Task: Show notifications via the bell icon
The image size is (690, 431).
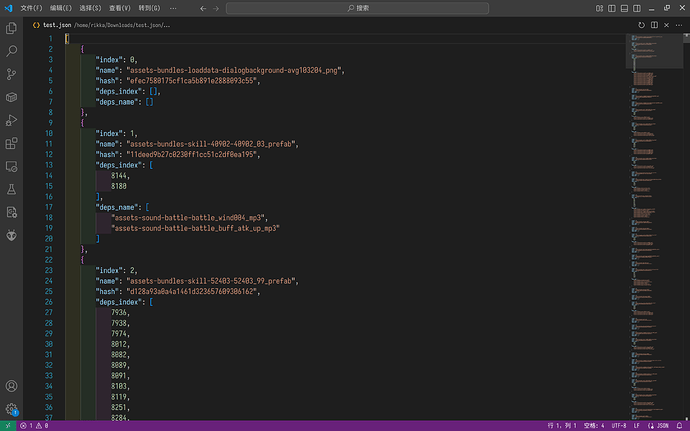Action: pyautogui.click(x=679, y=426)
